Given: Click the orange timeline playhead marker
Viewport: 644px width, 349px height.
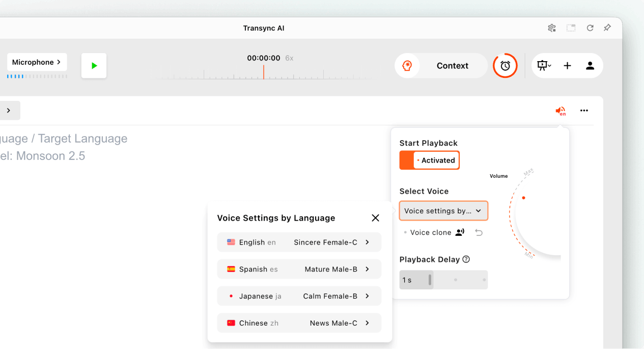Looking at the screenshot, I should 263,72.
